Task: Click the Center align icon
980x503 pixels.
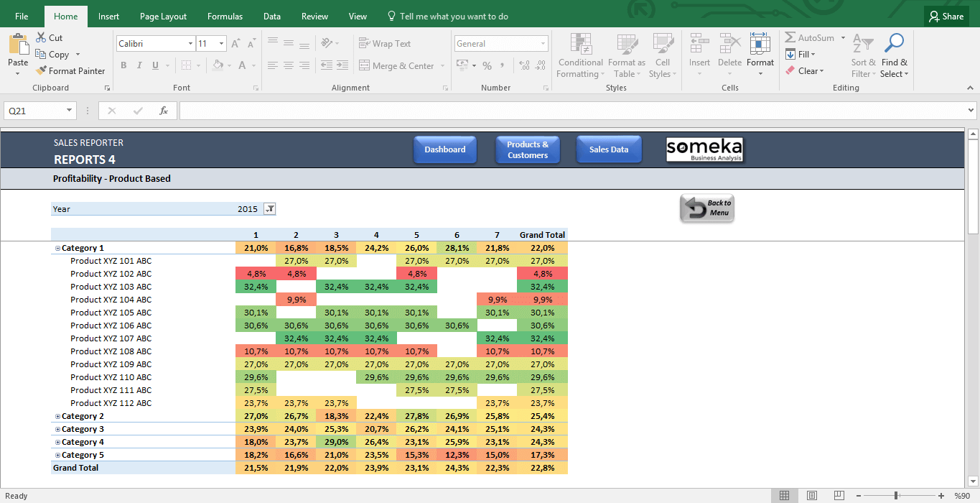Action: (289, 65)
